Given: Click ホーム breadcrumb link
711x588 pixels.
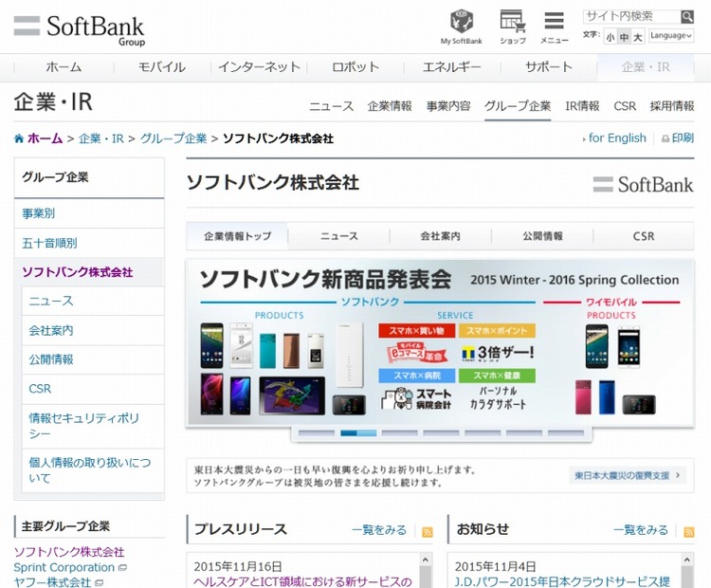Looking at the screenshot, I should pos(45,138).
